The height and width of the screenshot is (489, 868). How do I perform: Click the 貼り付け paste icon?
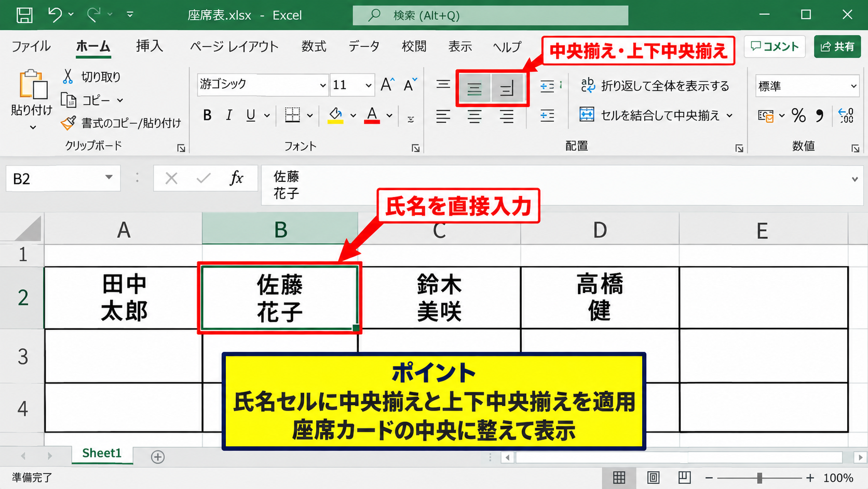[x=33, y=84]
